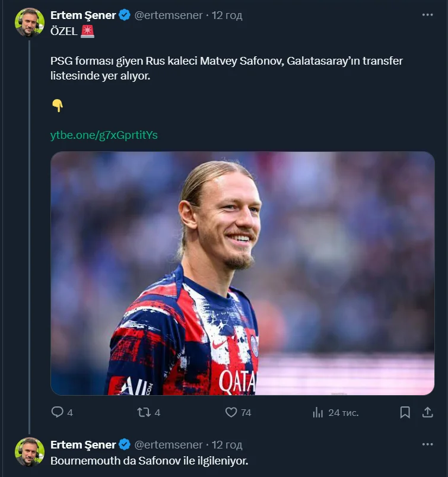Click the reply icon on first tweet
The image size is (448, 477).
[58, 412]
